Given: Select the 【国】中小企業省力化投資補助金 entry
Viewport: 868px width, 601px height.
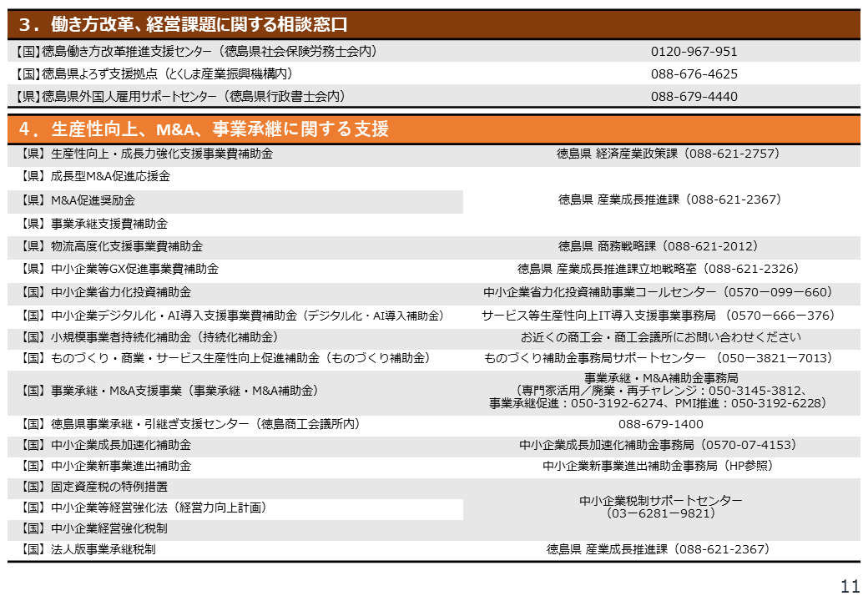Looking at the screenshot, I should pyautogui.click(x=106, y=292).
